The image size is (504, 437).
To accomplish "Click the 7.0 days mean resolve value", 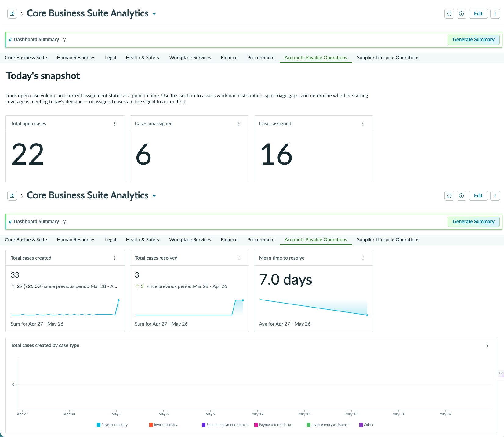I will coord(286,279).
